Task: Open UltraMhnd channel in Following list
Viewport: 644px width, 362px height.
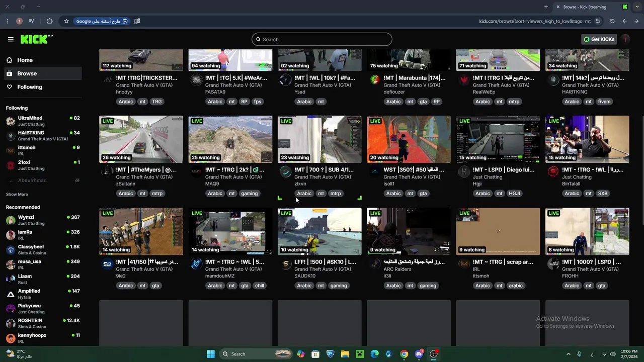Action: pyautogui.click(x=43, y=121)
